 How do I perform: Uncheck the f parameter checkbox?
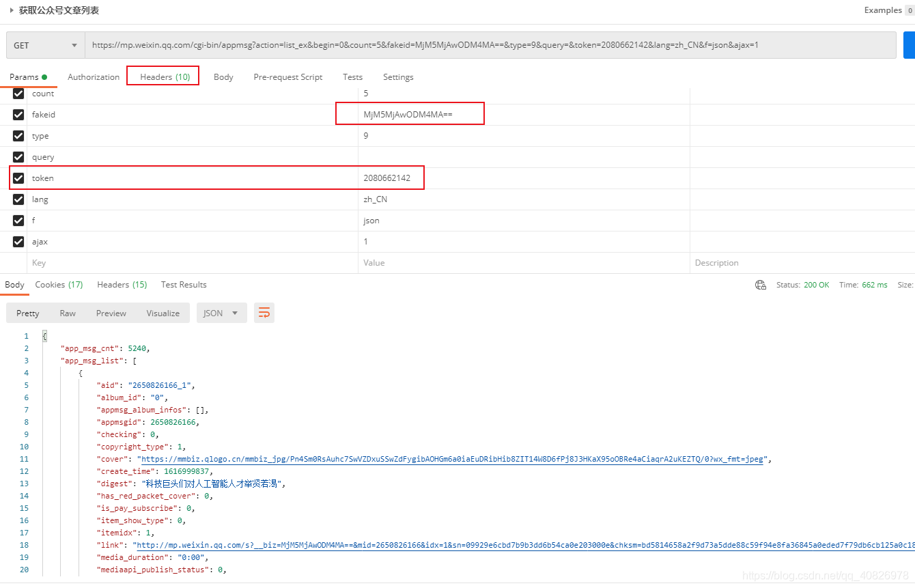pyautogui.click(x=18, y=221)
